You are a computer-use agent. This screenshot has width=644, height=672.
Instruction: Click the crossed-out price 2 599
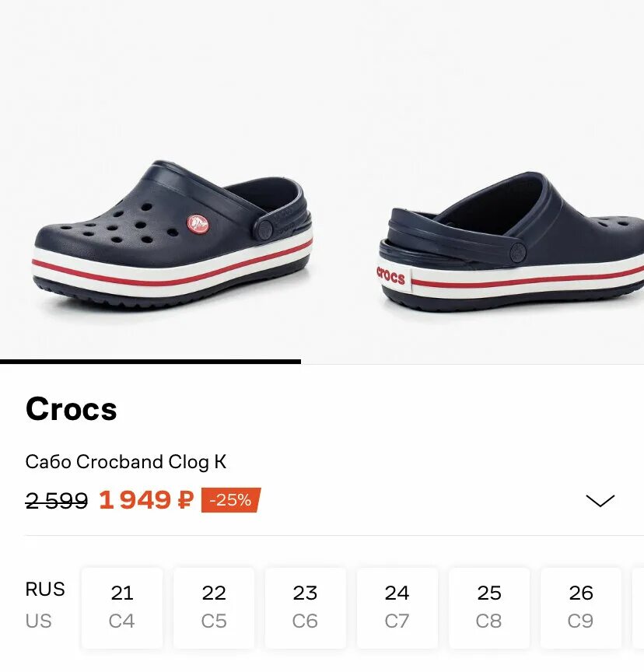(x=57, y=501)
